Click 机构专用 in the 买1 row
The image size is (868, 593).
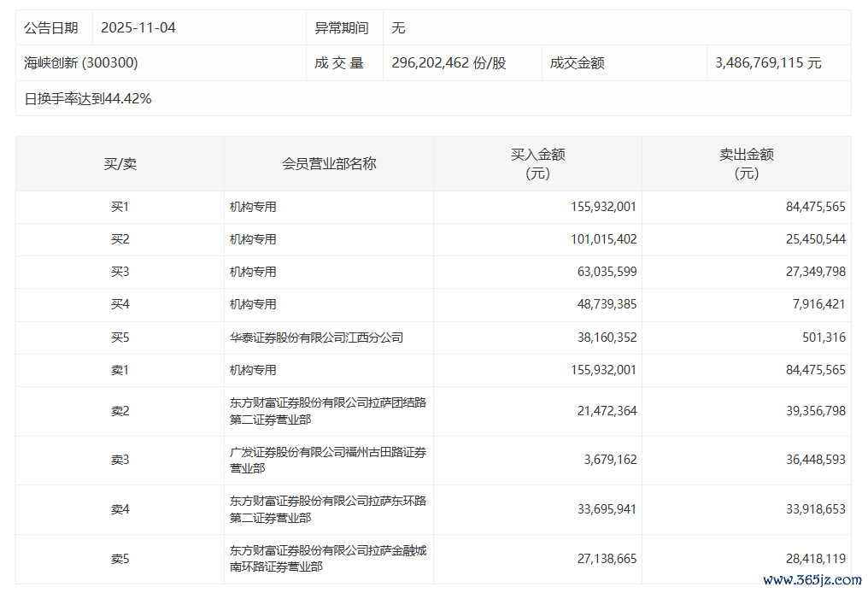tap(253, 207)
